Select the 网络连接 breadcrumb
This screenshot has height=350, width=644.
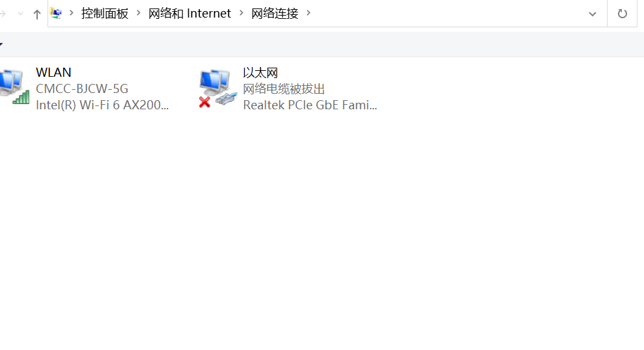(275, 14)
